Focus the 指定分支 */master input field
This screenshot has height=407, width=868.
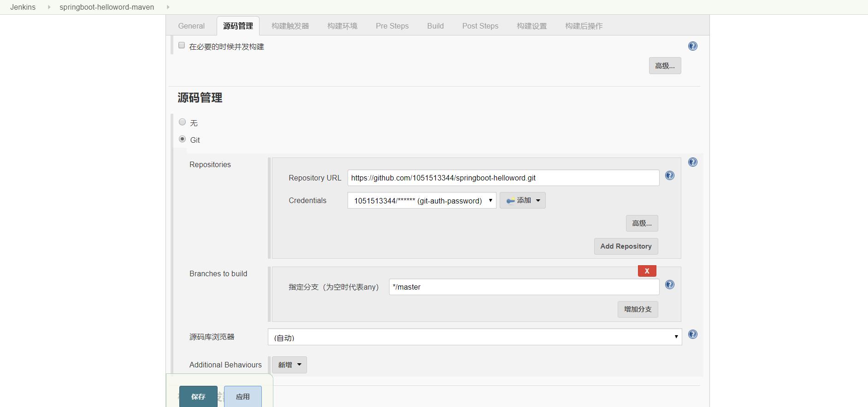click(x=524, y=287)
